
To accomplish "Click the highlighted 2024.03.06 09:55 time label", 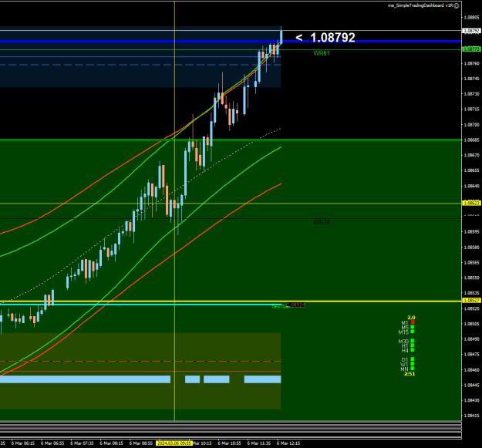I will 174,443.
